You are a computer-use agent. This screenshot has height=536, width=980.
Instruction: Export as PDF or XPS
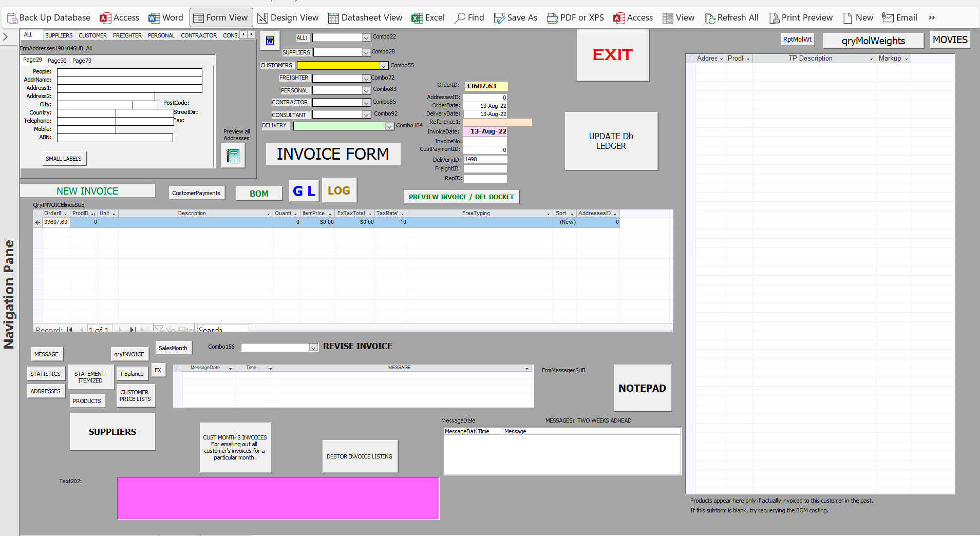click(x=575, y=17)
